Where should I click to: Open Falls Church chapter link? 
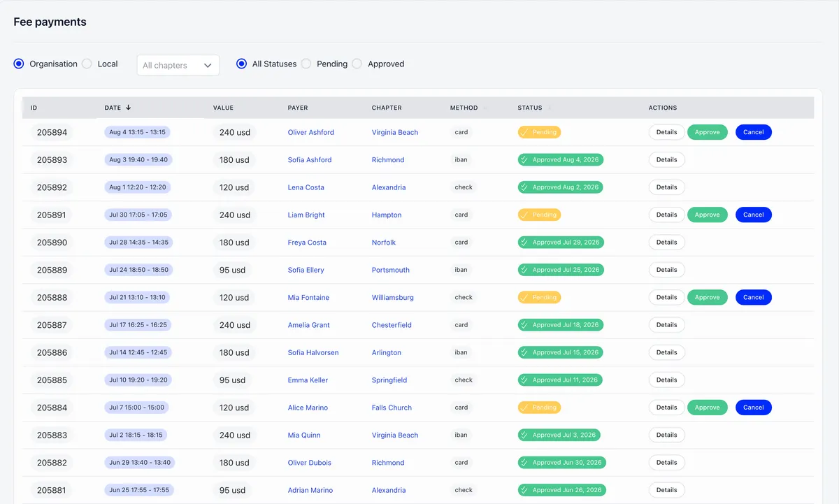click(x=392, y=408)
